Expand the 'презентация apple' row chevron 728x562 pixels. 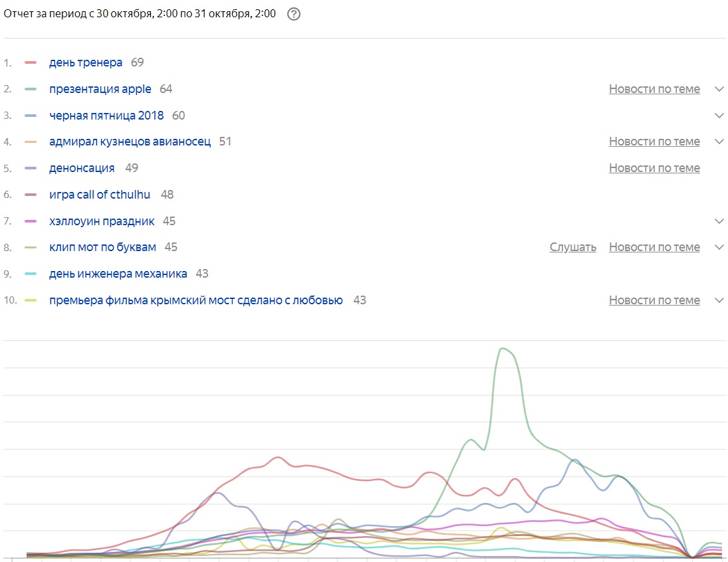pos(719,89)
